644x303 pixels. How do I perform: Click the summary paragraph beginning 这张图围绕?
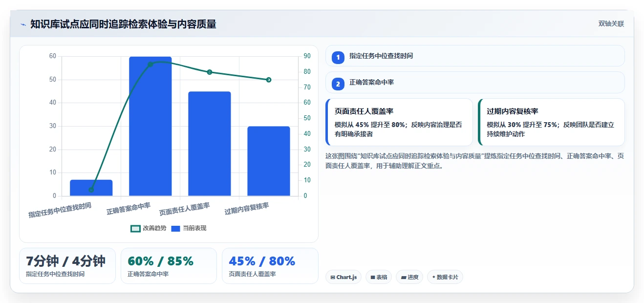(x=474, y=161)
